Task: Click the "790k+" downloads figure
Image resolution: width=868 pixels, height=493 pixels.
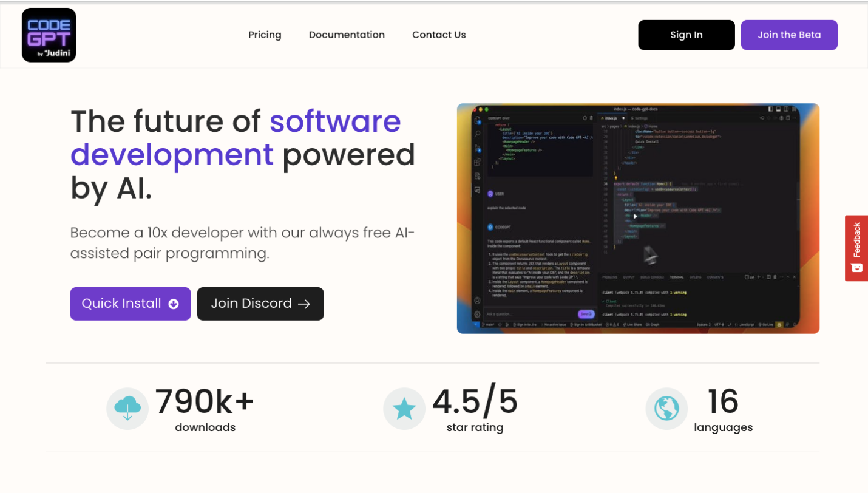Action: 205,401
